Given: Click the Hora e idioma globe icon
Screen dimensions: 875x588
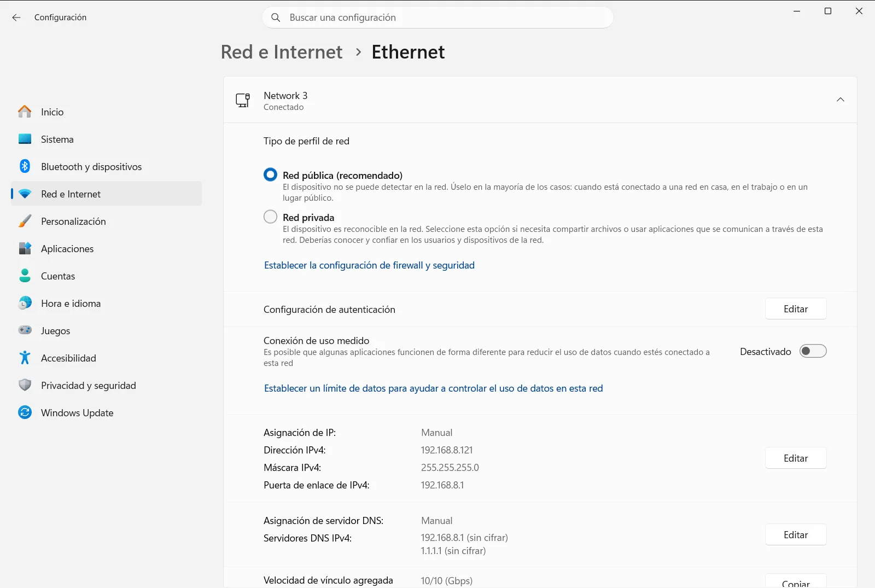Looking at the screenshot, I should pyautogui.click(x=25, y=303).
